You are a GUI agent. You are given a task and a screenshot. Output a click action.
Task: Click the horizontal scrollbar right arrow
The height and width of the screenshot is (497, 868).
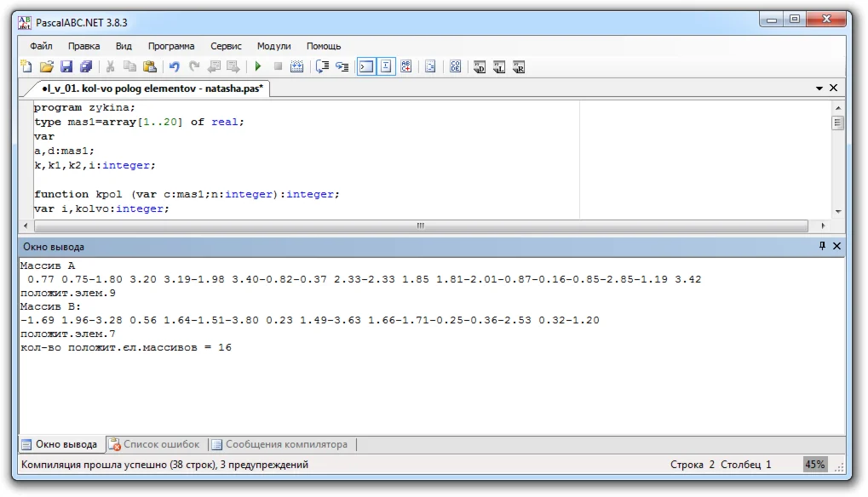point(823,226)
